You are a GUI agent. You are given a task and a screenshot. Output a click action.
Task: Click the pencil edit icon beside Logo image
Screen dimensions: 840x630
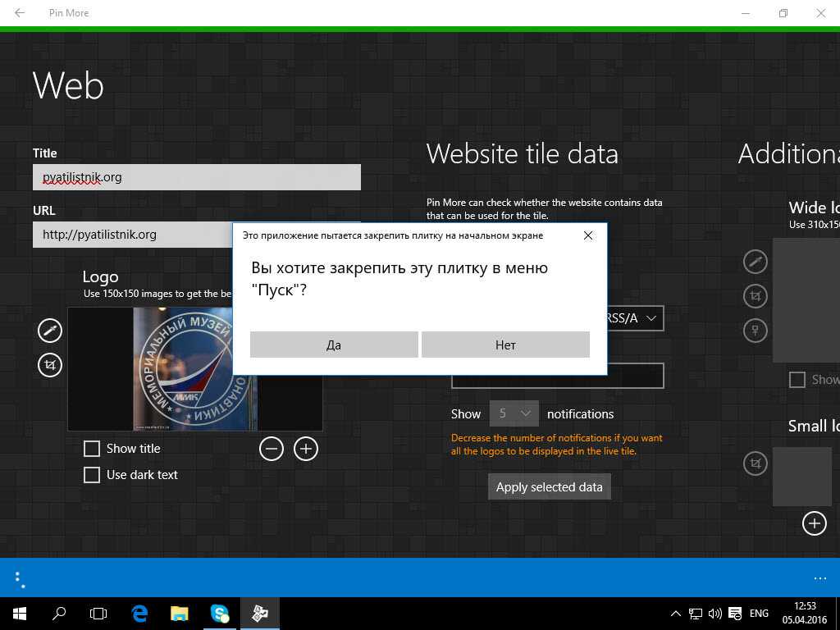click(x=50, y=330)
